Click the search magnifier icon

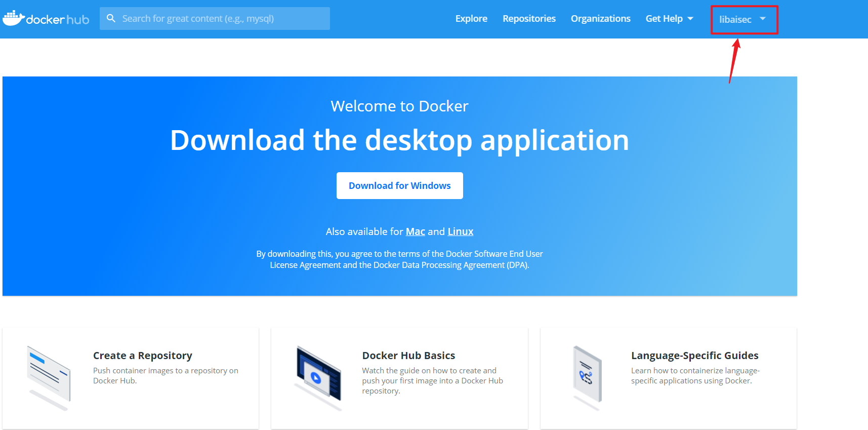111,18
